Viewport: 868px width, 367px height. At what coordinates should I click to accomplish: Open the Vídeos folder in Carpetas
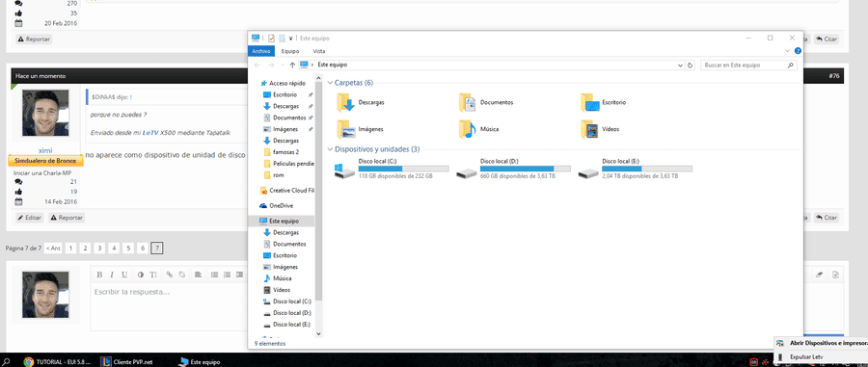[600, 129]
